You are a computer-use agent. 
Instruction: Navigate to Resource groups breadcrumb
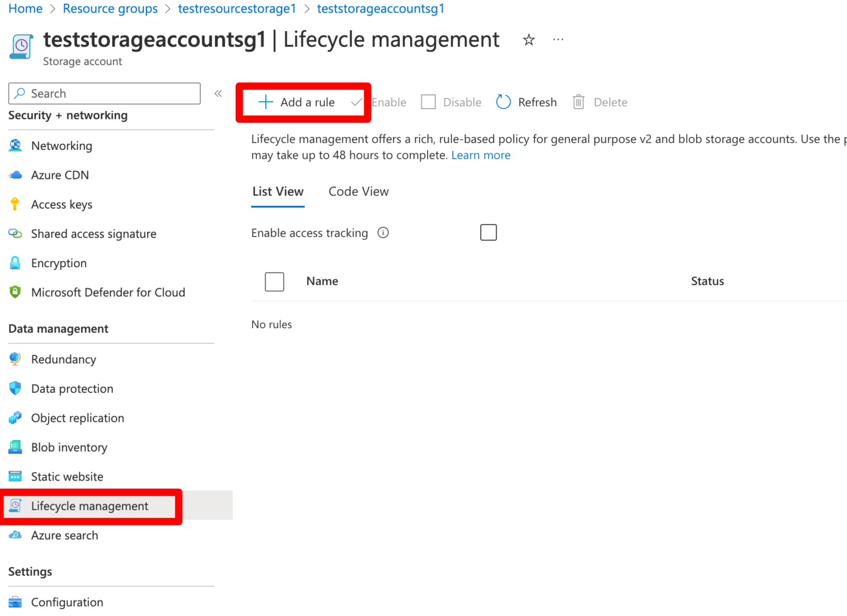pyautogui.click(x=110, y=9)
